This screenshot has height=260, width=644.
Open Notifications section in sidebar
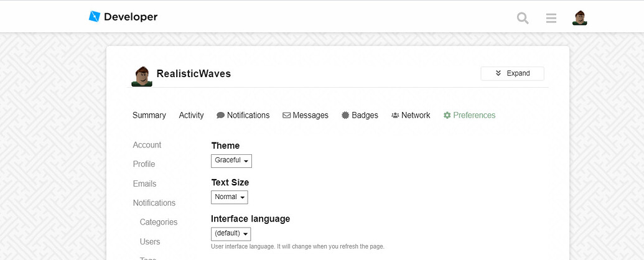(x=154, y=203)
